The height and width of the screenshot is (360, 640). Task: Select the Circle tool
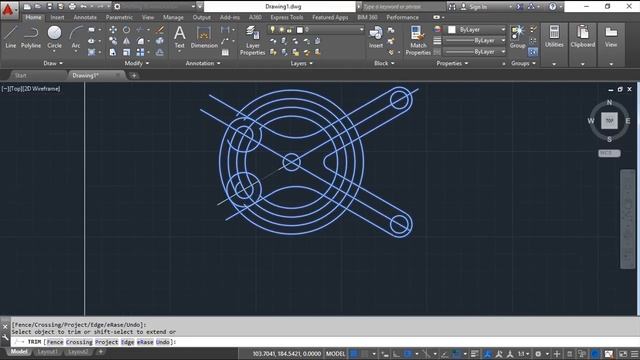pyautogui.click(x=54, y=37)
